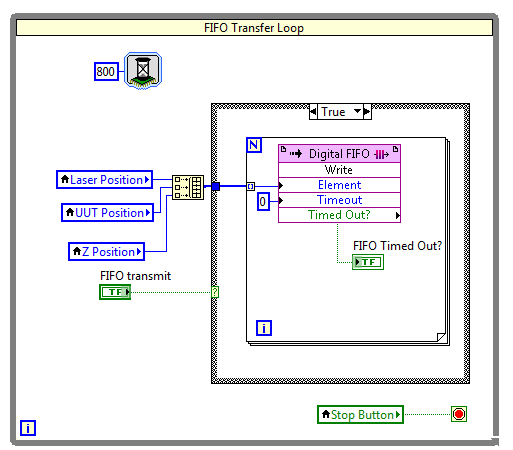The height and width of the screenshot is (450, 513).
Task: Click the FIFO Timed Out? boolean indicator
Action: (368, 262)
